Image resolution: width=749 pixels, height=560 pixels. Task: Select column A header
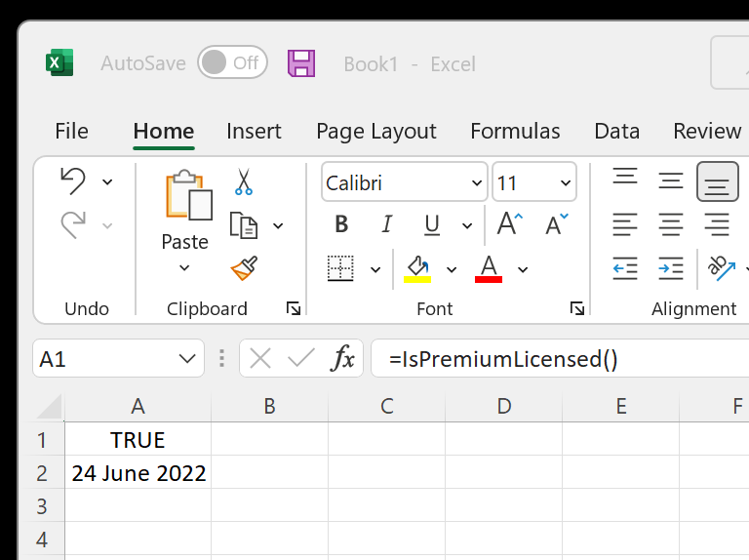click(138, 406)
